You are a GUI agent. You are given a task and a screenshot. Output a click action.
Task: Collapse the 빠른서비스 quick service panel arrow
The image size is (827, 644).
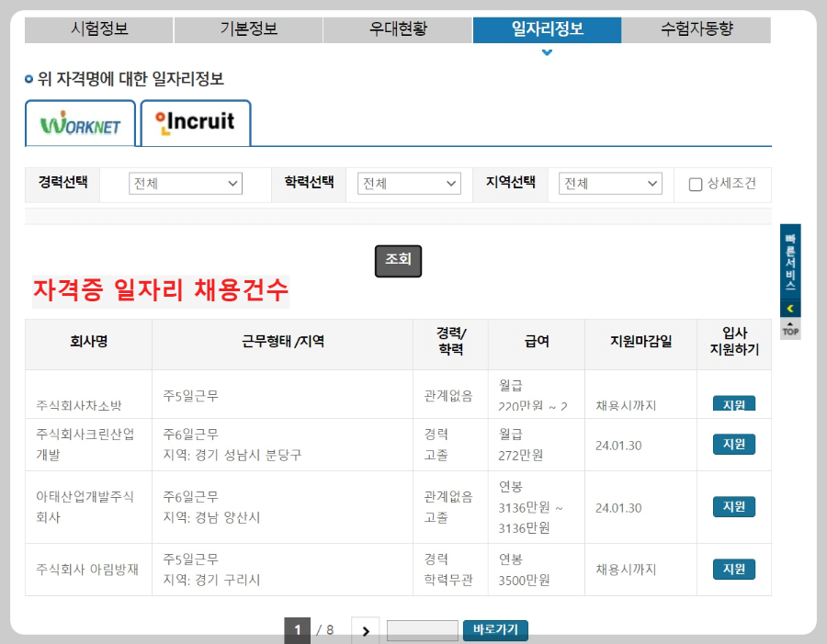point(788,310)
